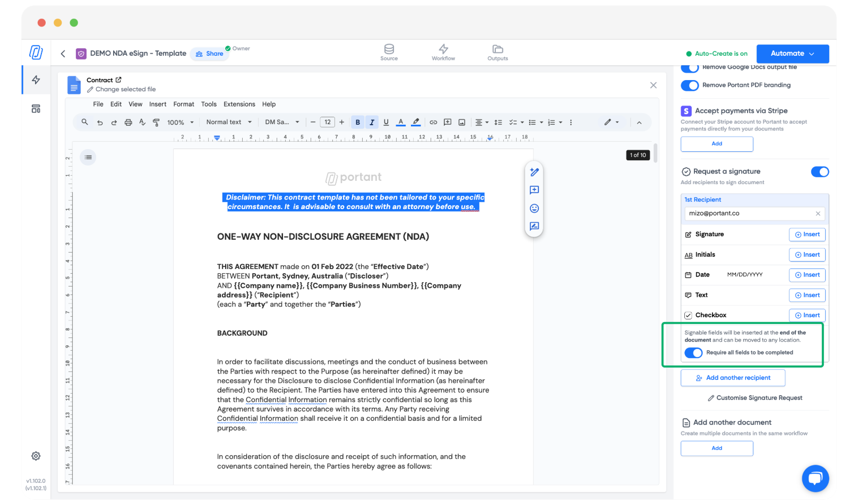The height and width of the screenshot is (504, 858).
Task: Open Customise Signature Request
Action: pos(754,397)
